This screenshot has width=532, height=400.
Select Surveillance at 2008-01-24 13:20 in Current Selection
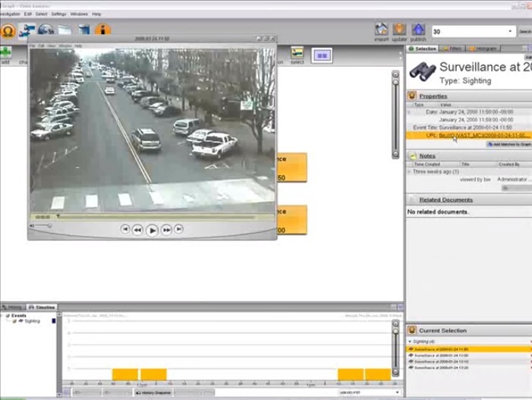point(469,367)
